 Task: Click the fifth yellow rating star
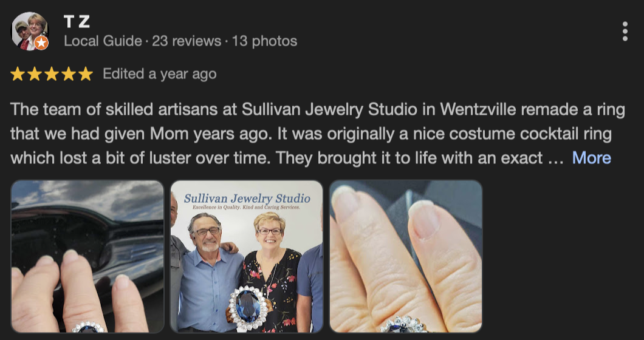(x=86, y=74)
